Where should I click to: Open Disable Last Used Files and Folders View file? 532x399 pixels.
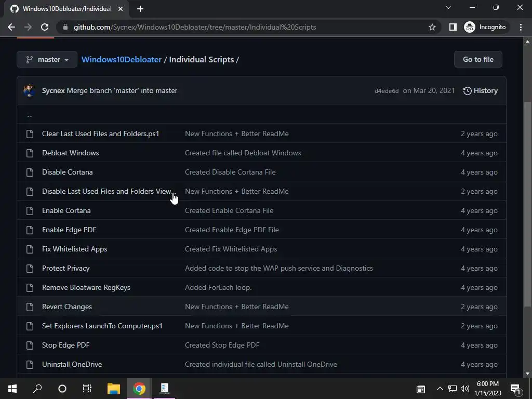pyautogui.click(x=109, y=191)
